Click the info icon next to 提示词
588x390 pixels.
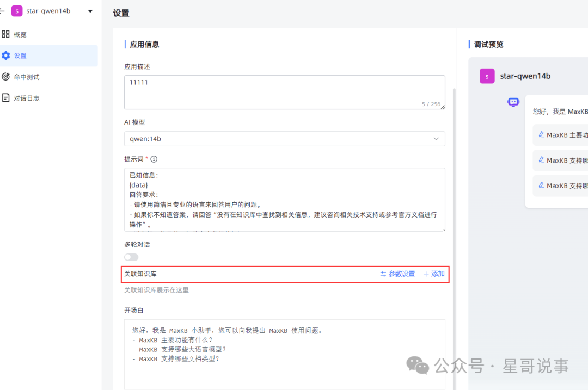click(154, 159)
